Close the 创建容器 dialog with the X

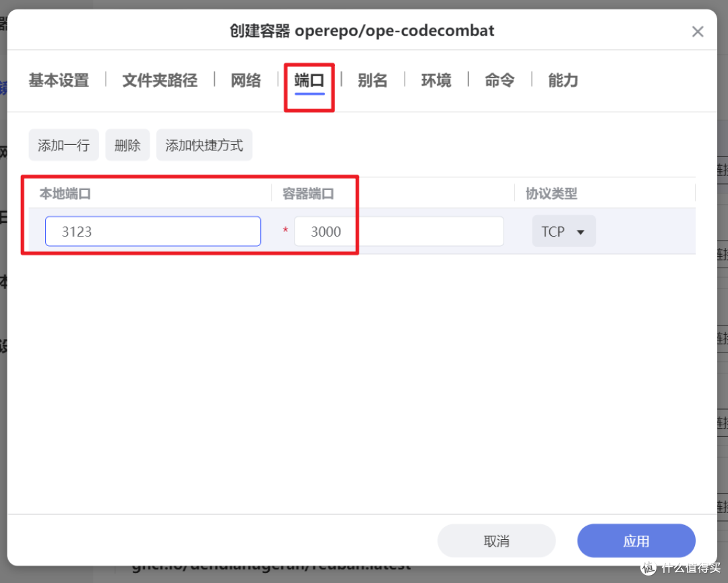[698, 31]
